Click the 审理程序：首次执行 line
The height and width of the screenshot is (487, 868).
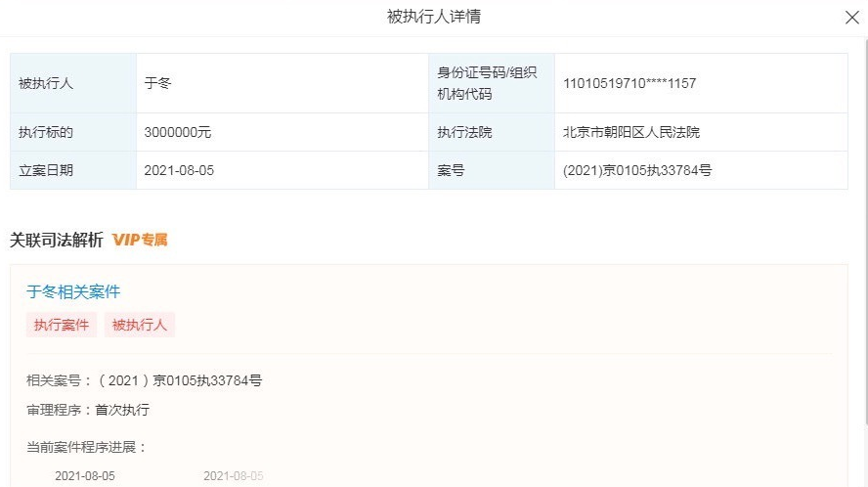tap(88, 410)
